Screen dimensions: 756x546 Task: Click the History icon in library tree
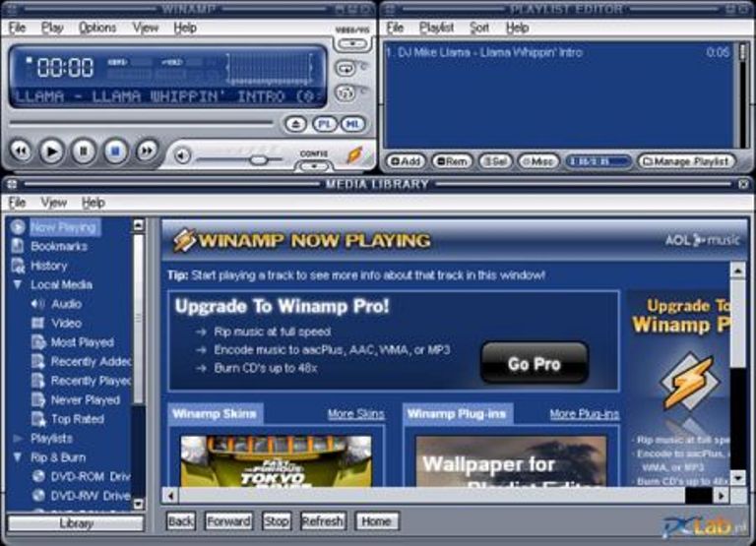(x=18, y=266)
